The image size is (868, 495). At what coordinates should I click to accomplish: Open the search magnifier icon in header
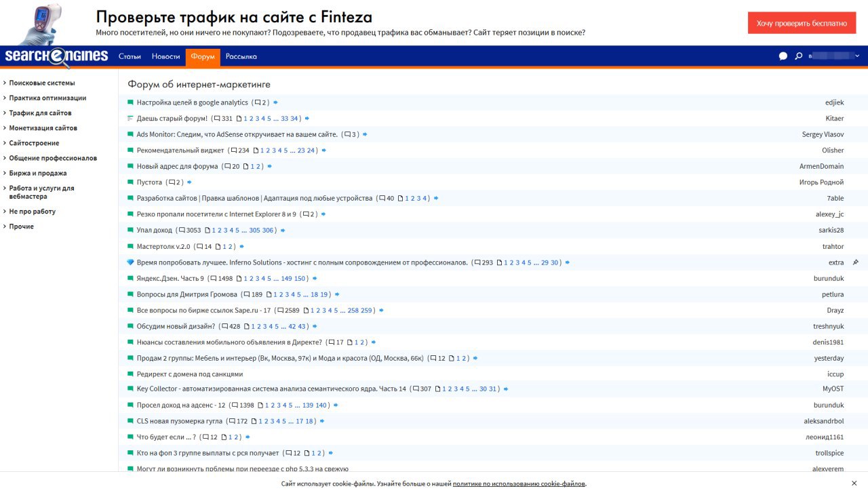799,56
